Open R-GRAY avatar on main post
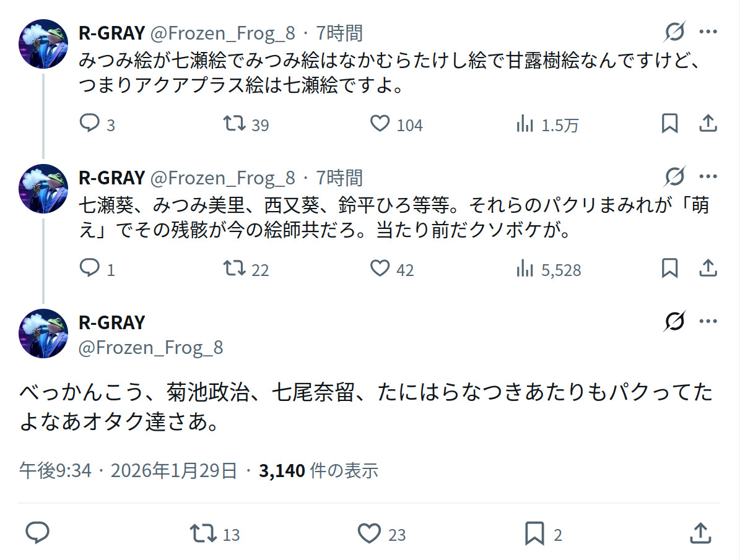 (x=43, y=334)
